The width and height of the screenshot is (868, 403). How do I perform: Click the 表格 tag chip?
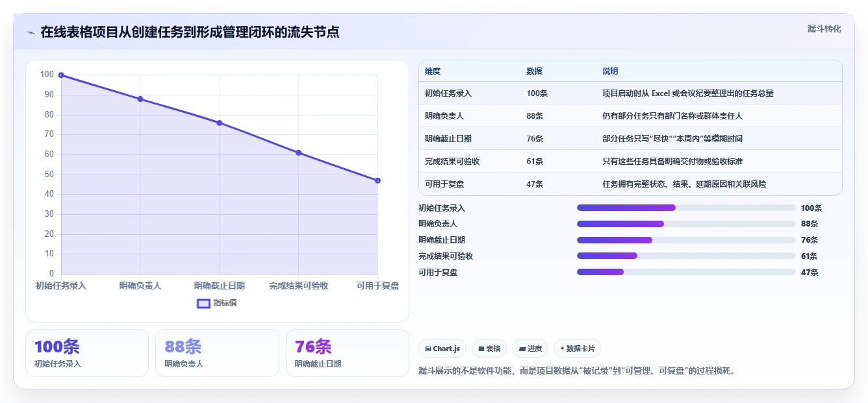[489, 348]
